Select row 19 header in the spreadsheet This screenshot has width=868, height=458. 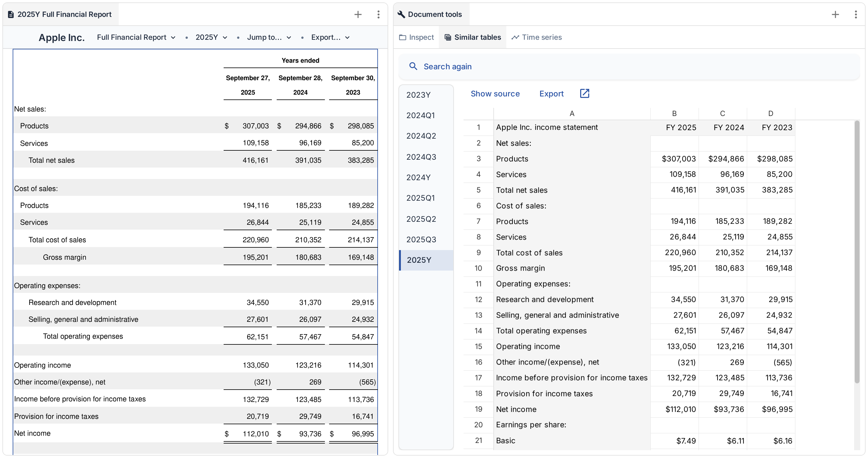[479, 409]
